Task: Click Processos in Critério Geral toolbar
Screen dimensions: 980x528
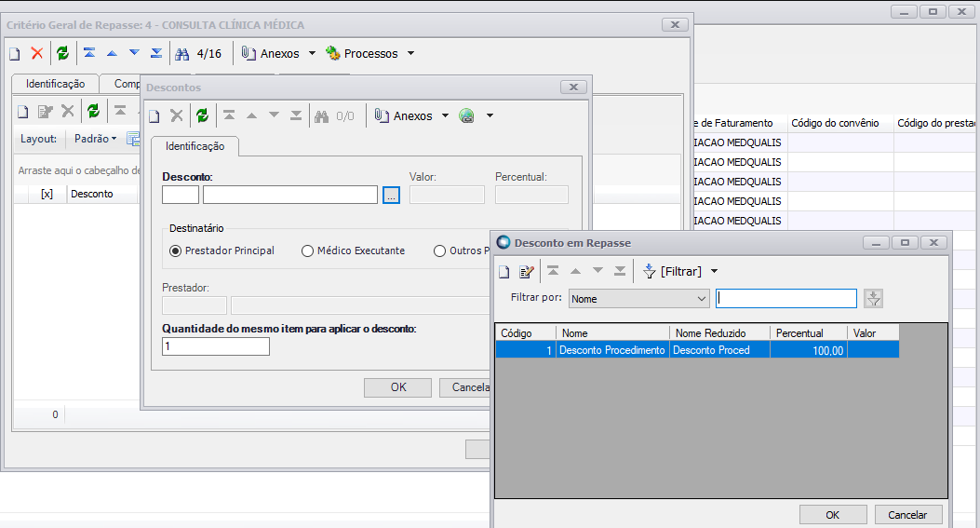Action: coord(362,54)
